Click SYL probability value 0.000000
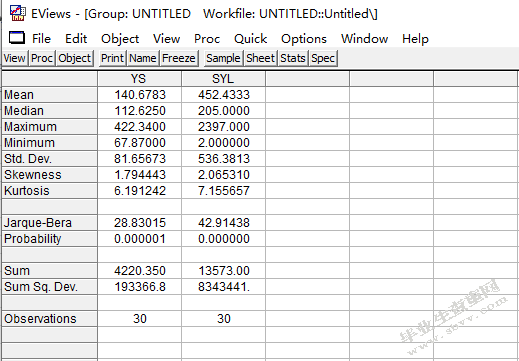The height and width of the screenshot is (361, 519). click(224, 239)
